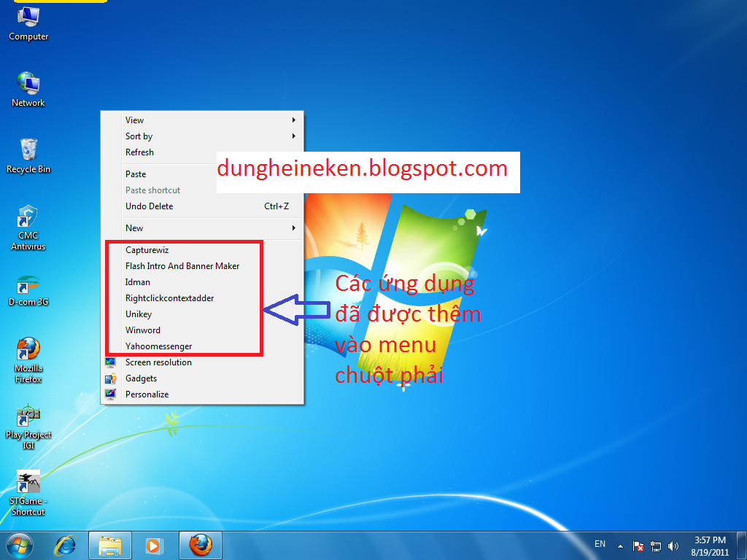Screen dimensions: 747x560
Task: Open Windows Explorer from taskbar
Action: pos(109,545)
